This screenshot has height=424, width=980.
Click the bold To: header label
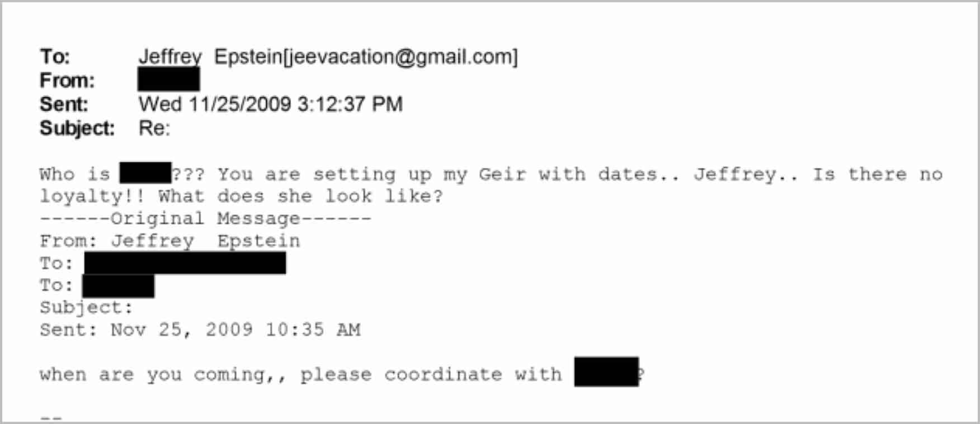(x=55, y=57)
